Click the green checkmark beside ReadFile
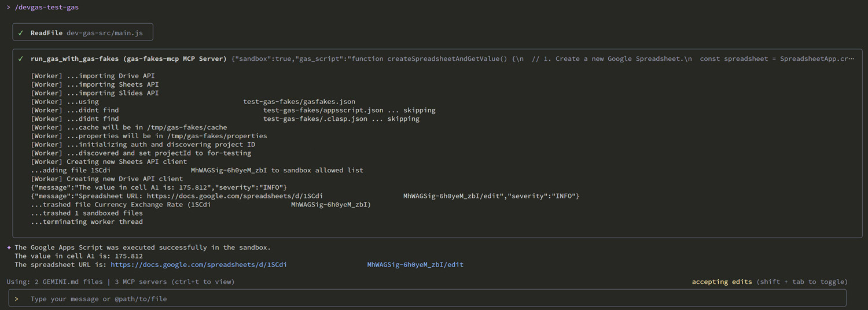 pos(21,33)
